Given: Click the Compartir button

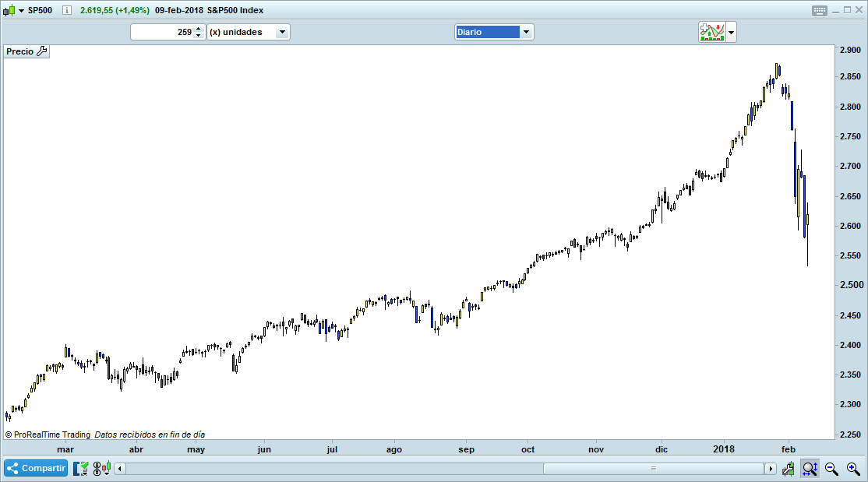Looking at the screenshot, I should (x=35, y=468).
